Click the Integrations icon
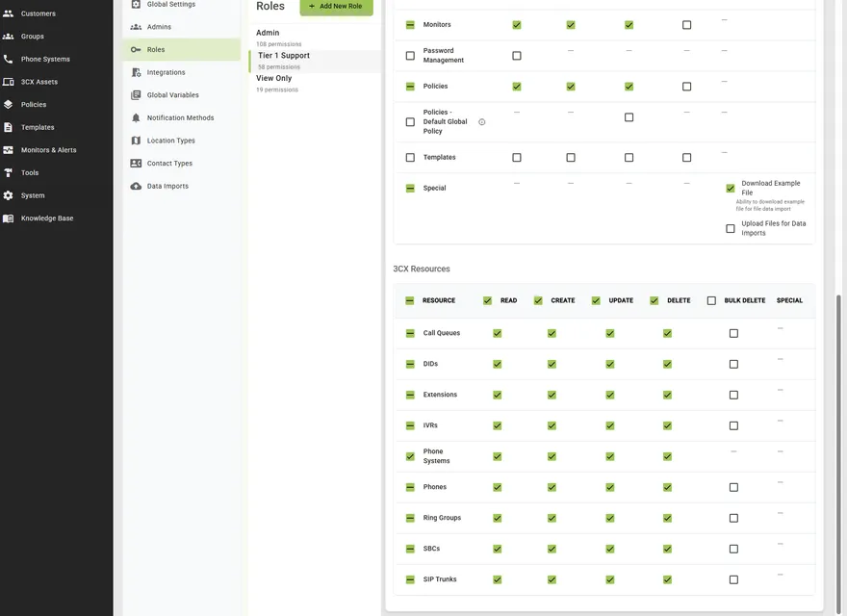847x616 pixels. pos(136,72)
